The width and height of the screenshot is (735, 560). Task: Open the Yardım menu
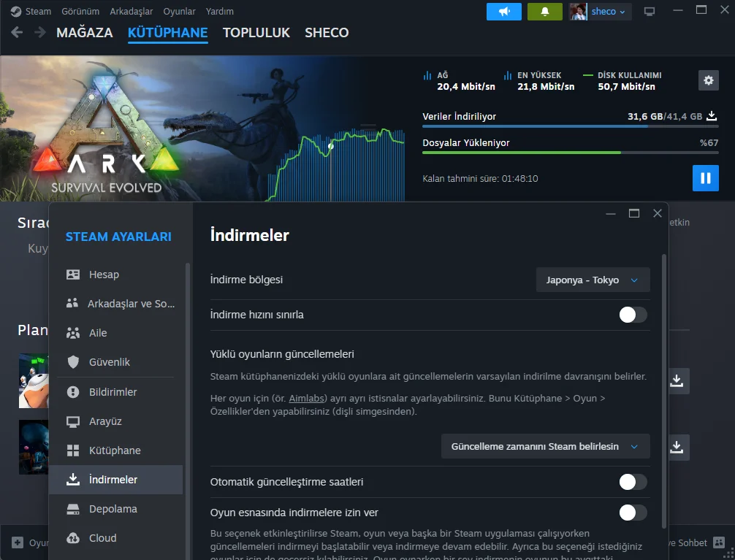219,11
